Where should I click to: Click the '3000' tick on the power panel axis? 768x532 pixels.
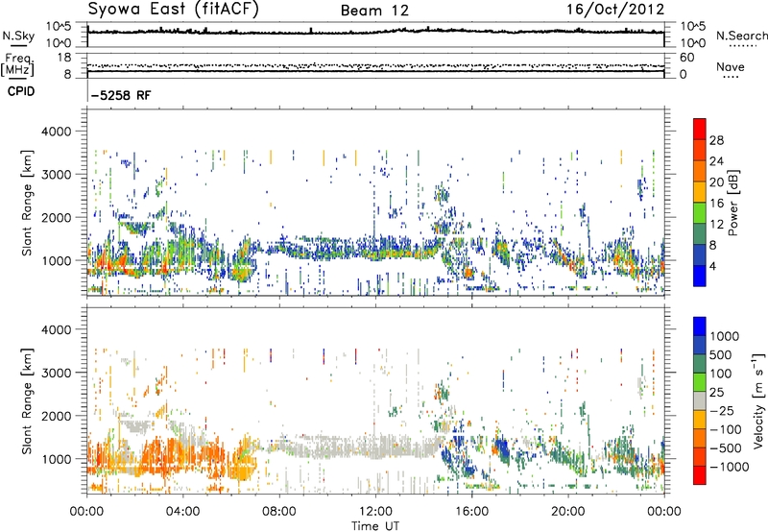59,175
